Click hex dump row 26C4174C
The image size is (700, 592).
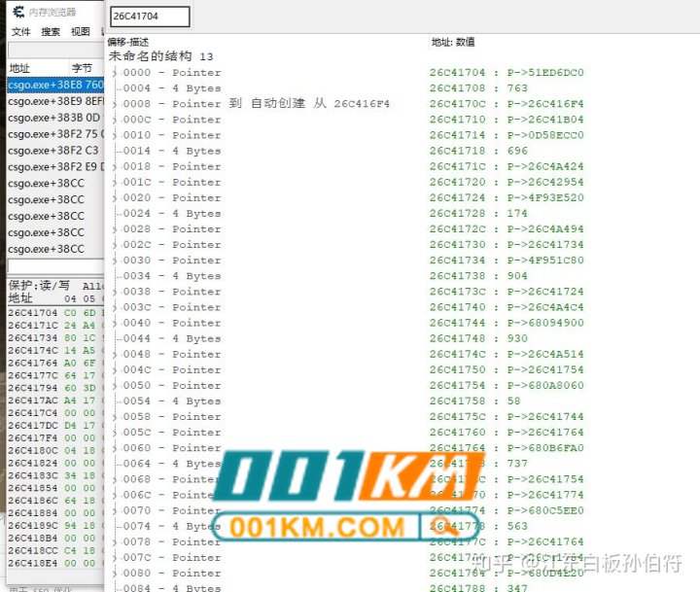55,351
